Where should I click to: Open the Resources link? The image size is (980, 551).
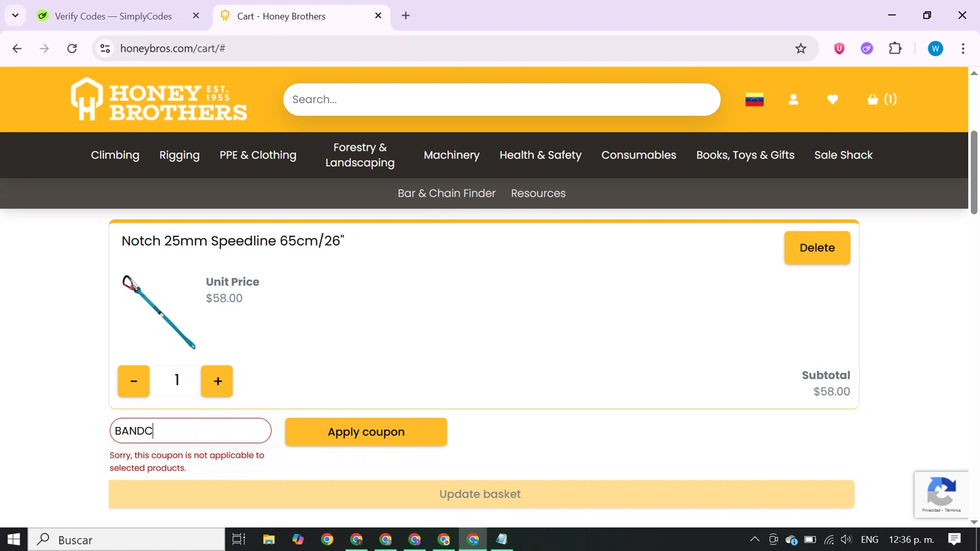[538, 193]
